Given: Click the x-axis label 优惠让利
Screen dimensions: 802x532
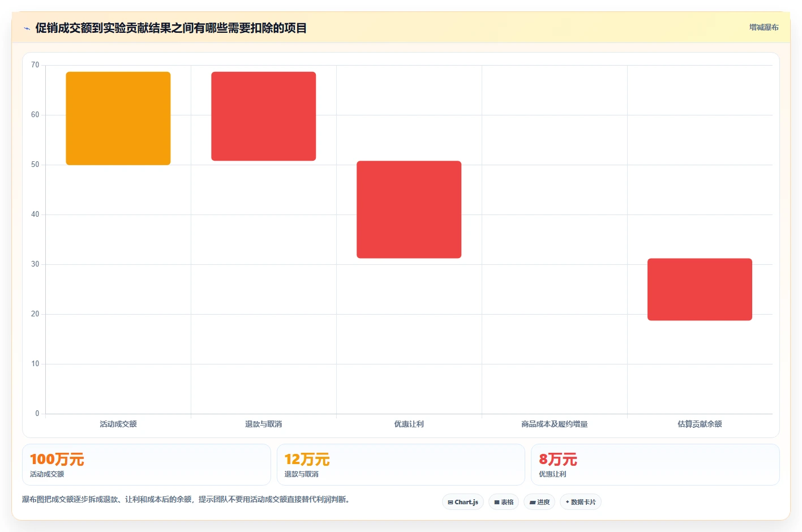Looking at the screenshot, I should pos(409,424).
